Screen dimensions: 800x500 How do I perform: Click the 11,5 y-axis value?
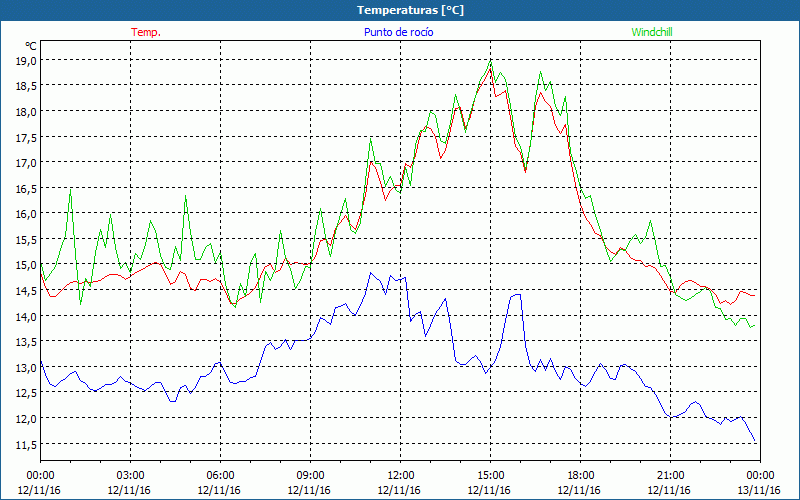[27, 444]
